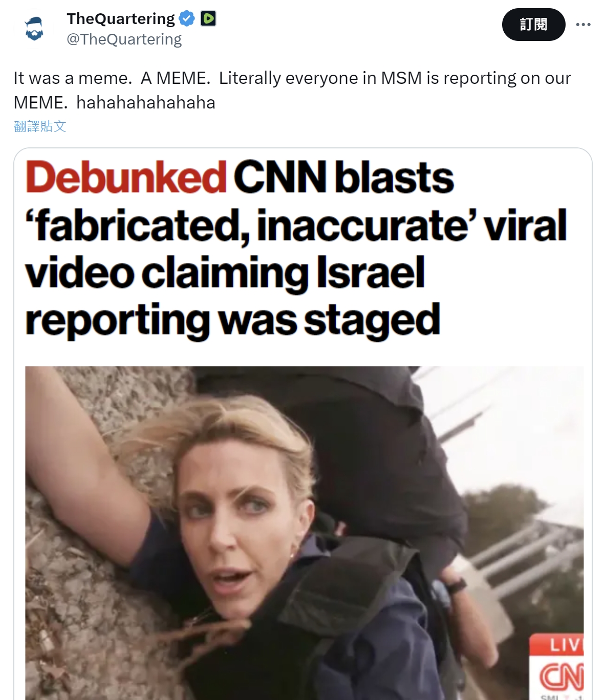Click the green affiliate badge icon
The width and height of the screenshot is (605, 700).
(x=208, y=19)
